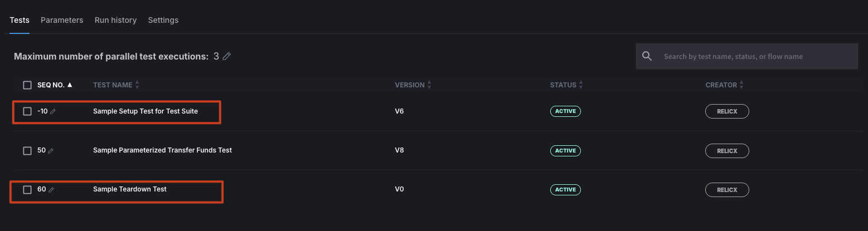Check the Sample Setup Test row checkbox
The image size is (868, 231).
coord(27,111)
